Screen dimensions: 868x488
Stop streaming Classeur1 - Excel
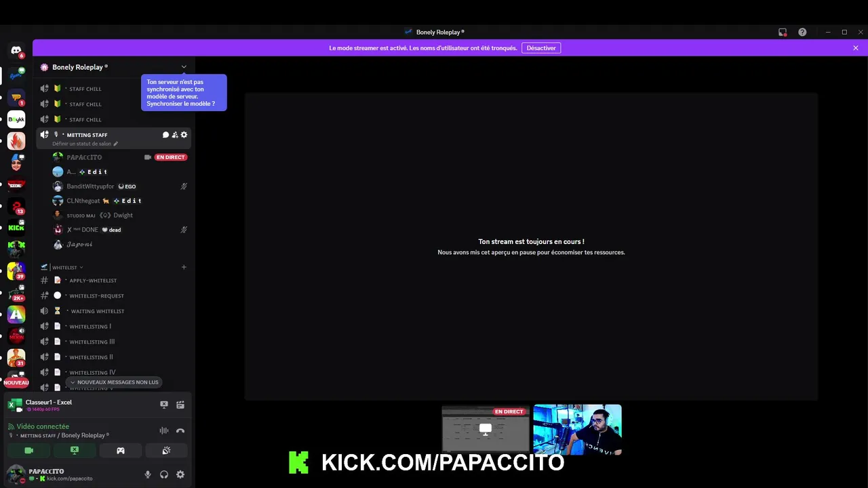pos(163,405)
